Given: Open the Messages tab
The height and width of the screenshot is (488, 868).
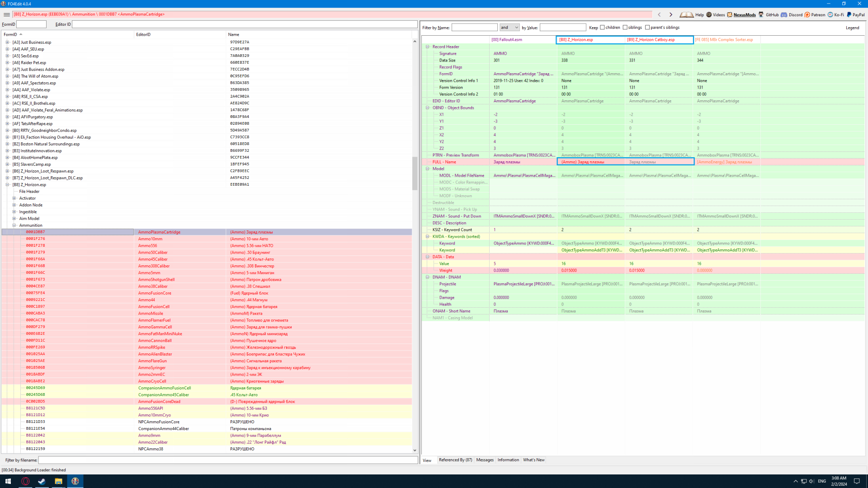Looking at the screenshot, I should [x=485, y=460].
